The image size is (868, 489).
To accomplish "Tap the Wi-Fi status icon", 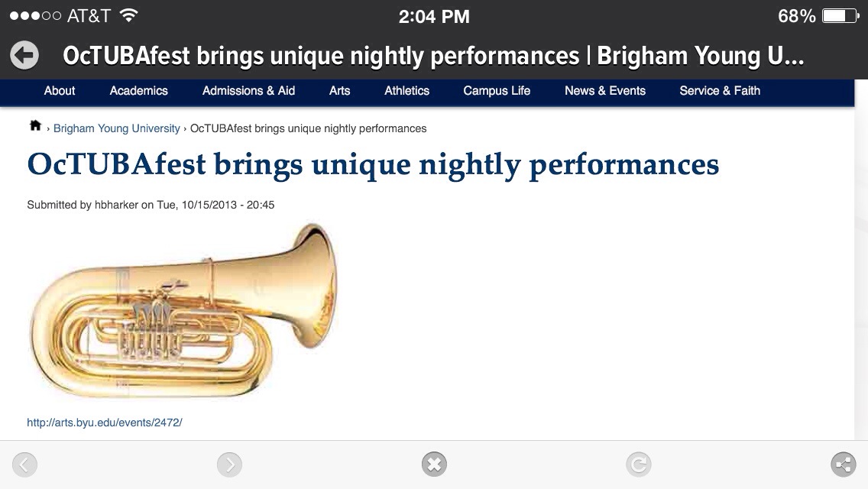I will point(128,15).
